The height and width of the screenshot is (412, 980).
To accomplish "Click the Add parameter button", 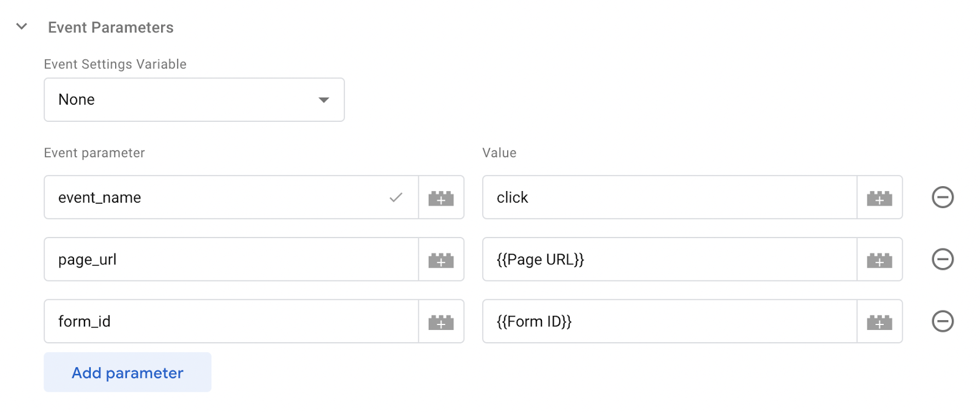I will 127,372.
